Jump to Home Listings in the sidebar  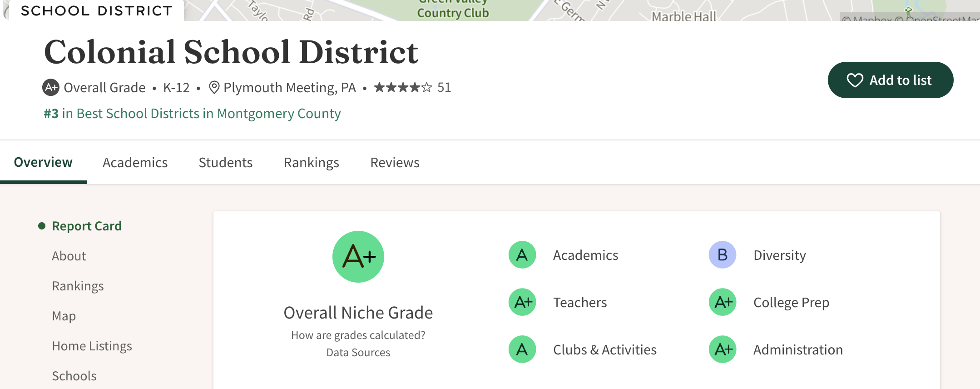92,346
